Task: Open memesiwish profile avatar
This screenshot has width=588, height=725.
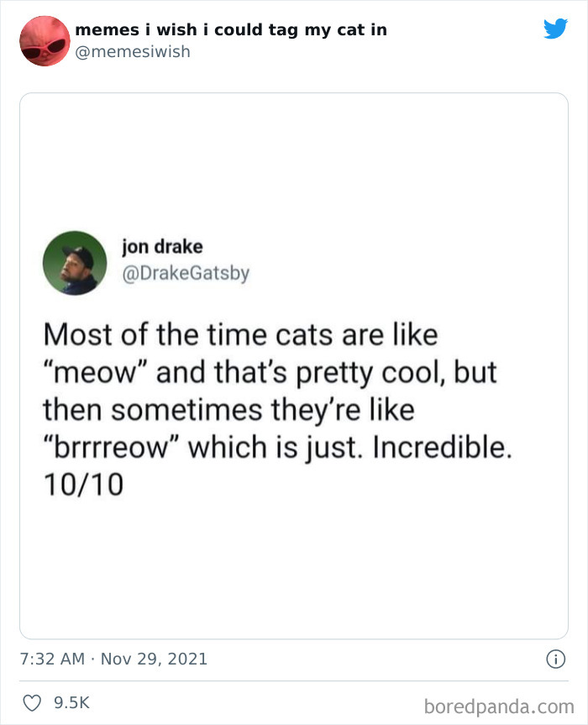Action: [x=45, y=40]
